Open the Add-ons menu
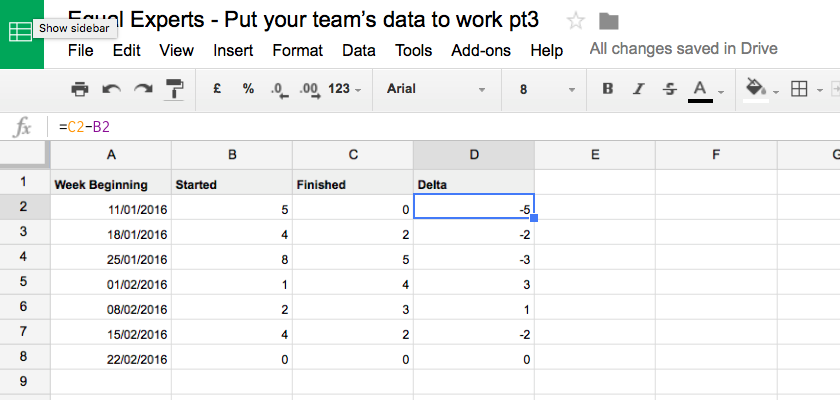Image resolution: width=840 pixels, height=400 pixels. coord(481,51)
